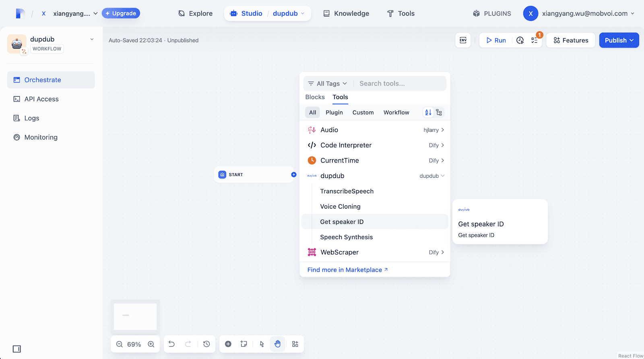Screen dimensions: 644x359
Task: Click the undo arrow icon
Action: 171,344
